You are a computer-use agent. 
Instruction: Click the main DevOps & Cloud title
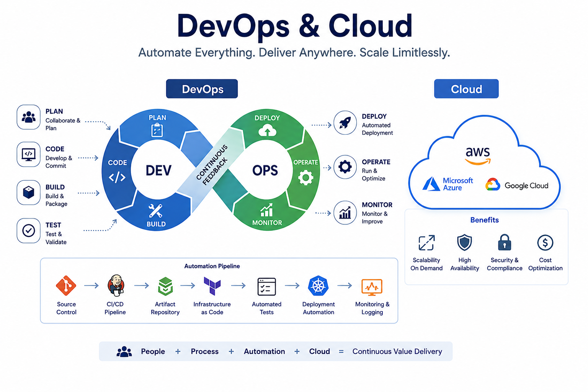(x=294, y=26)
